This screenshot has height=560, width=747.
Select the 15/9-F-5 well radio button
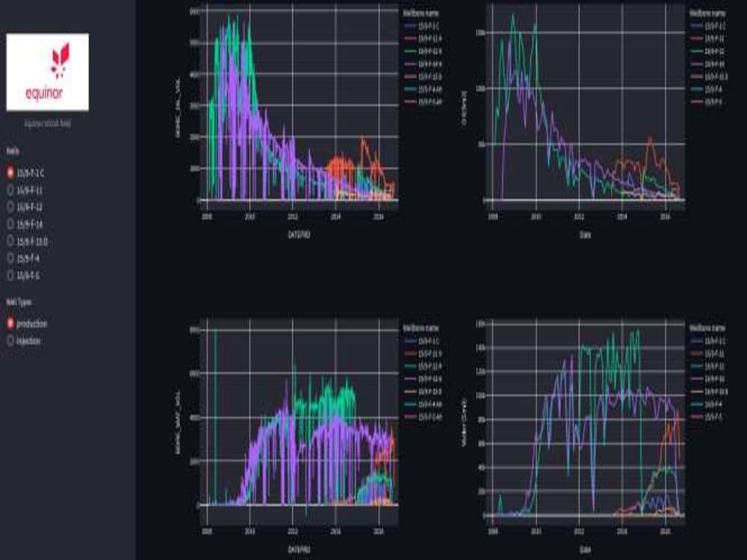10,275
